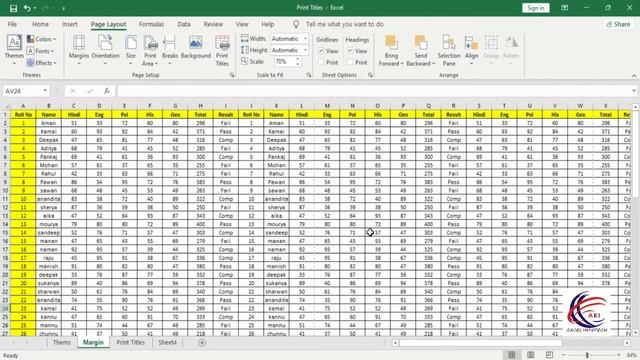Screen dimensions: 640x360
Task: Open Scale to Fit dialog launcher
Action: 309,75
